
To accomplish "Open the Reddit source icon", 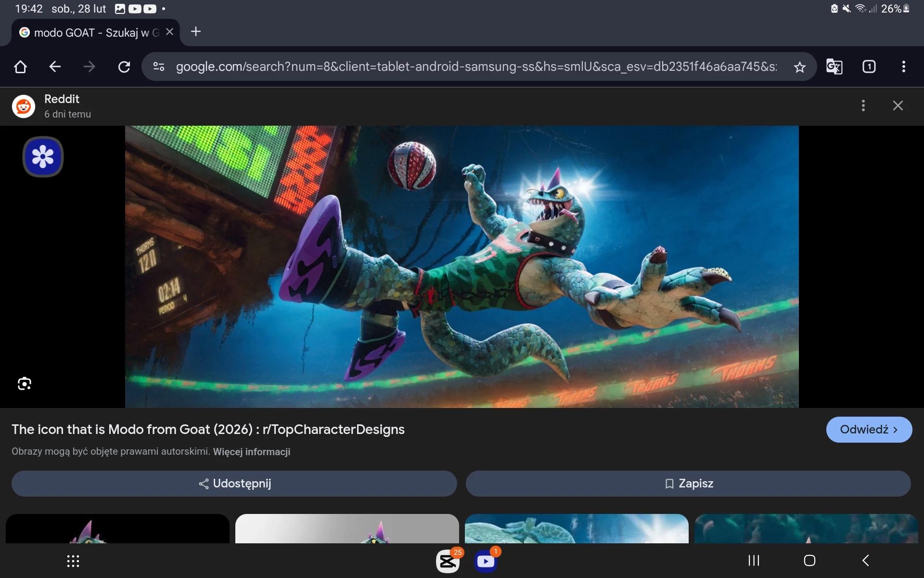I will 23,106.
